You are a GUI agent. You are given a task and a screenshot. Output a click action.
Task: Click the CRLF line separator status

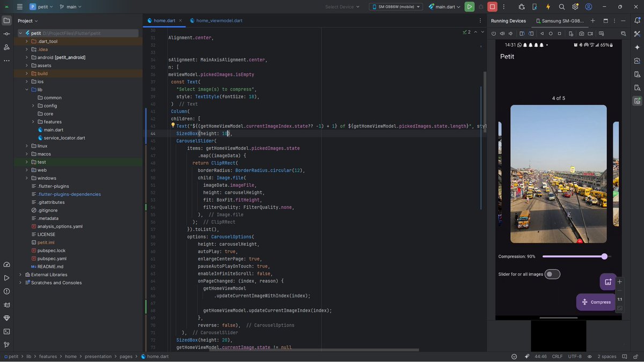[557, 356]
